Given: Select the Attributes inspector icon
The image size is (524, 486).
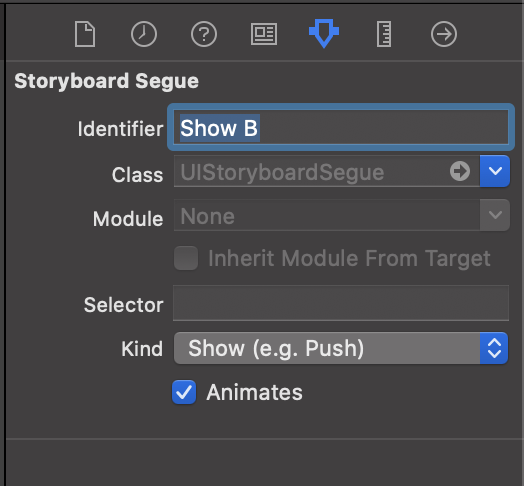Looking at the screenshot, I should pyautogui.click(x=324, y=33).
